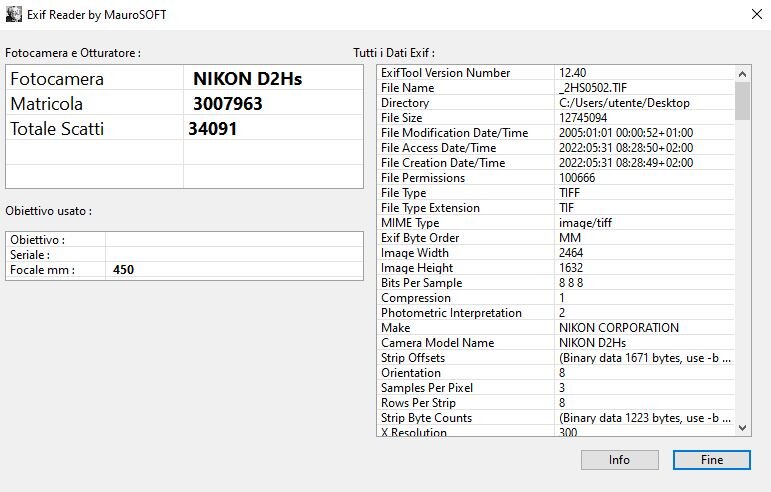Select the Orientation row
771x492 pixels.
pos(556,373)
